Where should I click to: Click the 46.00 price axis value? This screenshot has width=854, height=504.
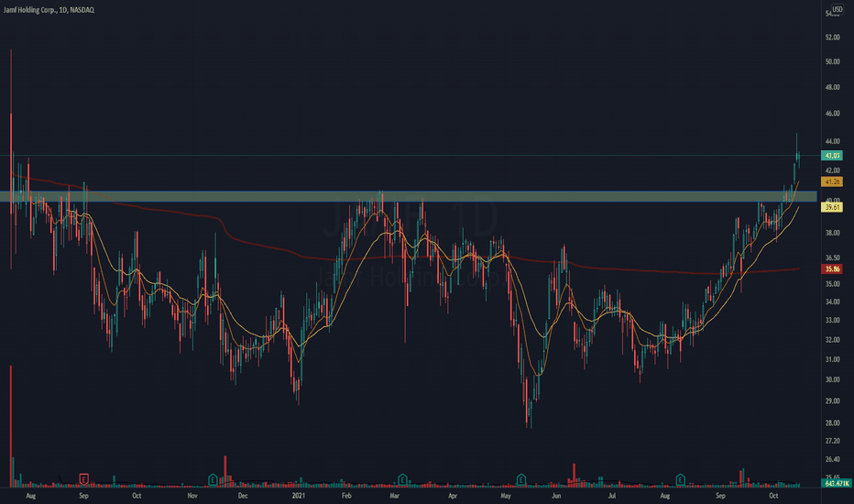point(832,114)
